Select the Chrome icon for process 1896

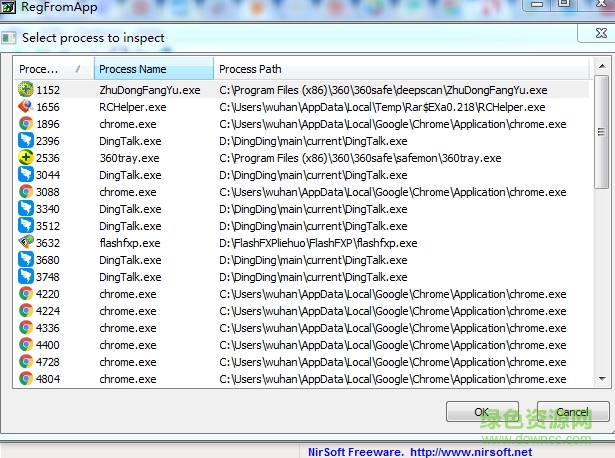25,124
